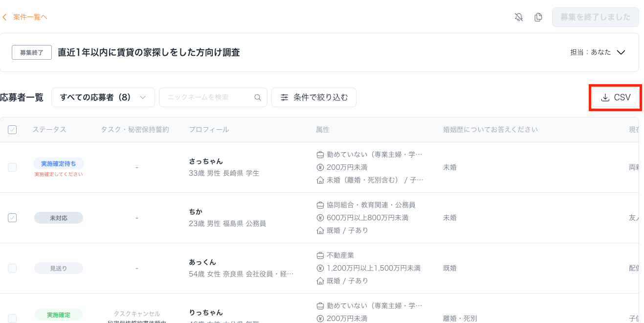Click the magnifier search icon
Screen dimensions: 644x323
(258, 97)
